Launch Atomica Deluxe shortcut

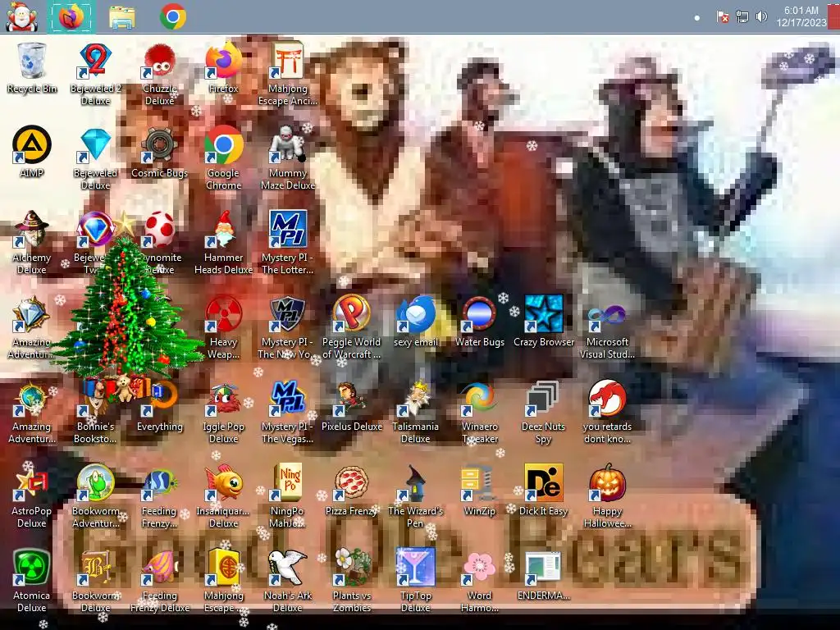[x=32, y=581]
